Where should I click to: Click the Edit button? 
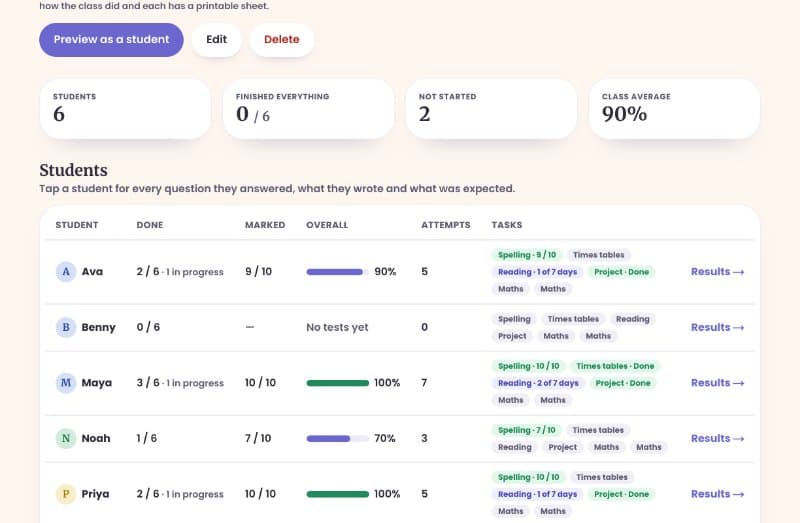(216, 39)
